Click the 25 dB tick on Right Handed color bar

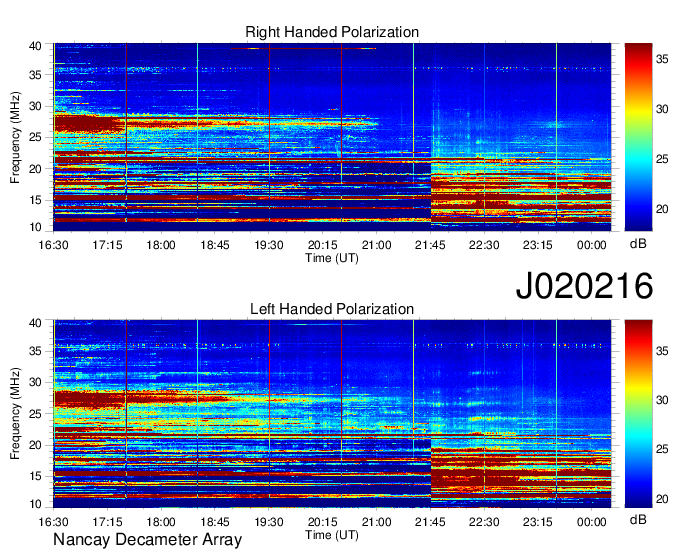662,159
